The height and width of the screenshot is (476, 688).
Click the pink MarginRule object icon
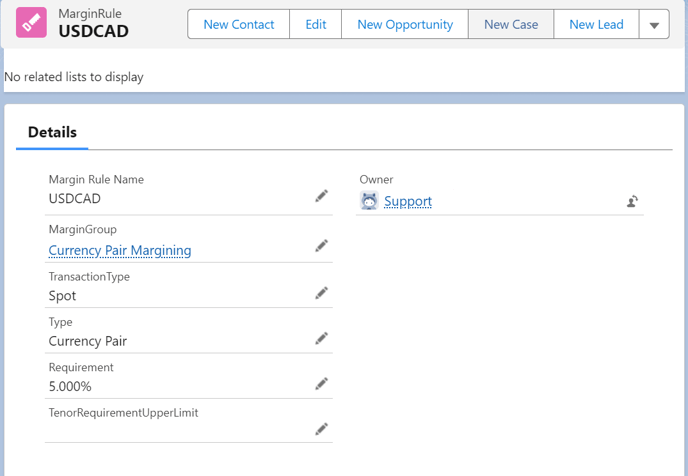coord(30,25)
